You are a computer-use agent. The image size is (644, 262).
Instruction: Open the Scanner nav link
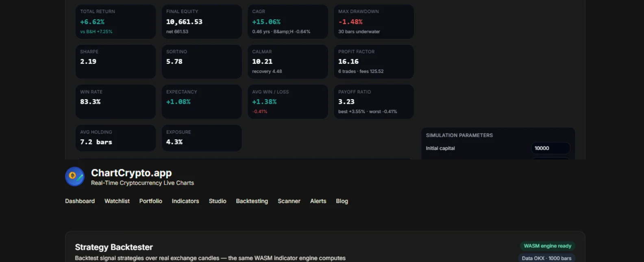[289, 201]
